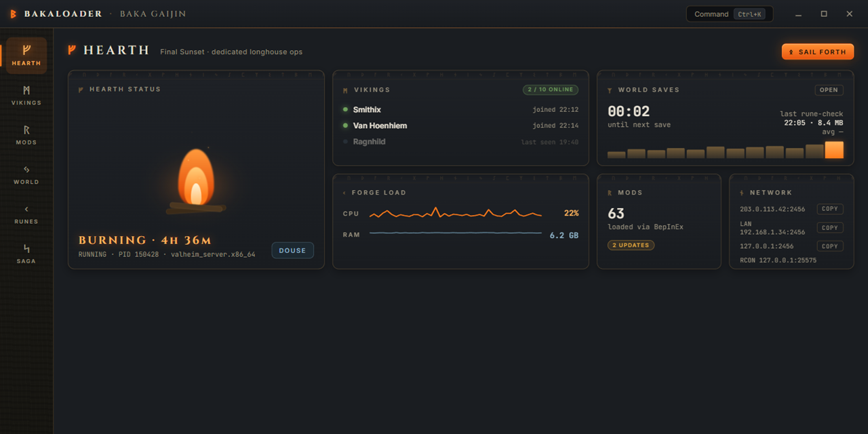Open the Mods rune sidebar icon
Screen dimensions: 868x434
(26, 135)
